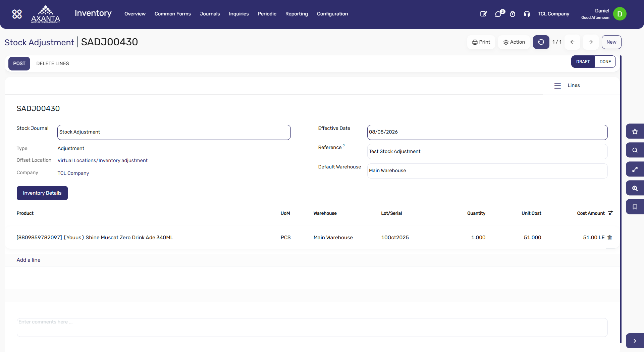Go to previous record arrow

pos(572,42)
